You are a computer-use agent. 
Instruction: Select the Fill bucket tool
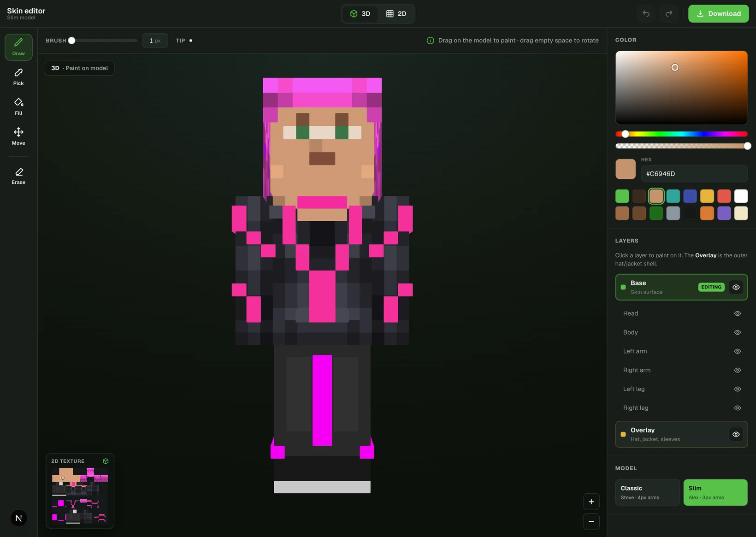(x=18, y=106)
